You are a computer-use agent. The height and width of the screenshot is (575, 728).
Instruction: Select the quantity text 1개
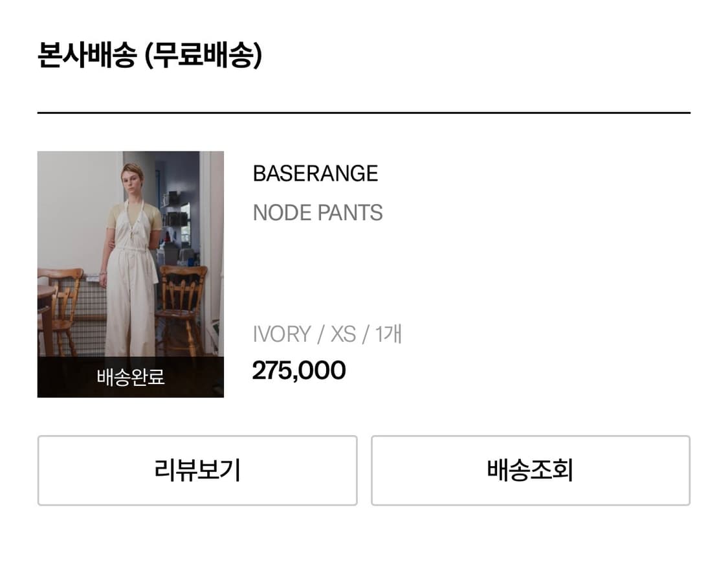(x=392, y=333)
